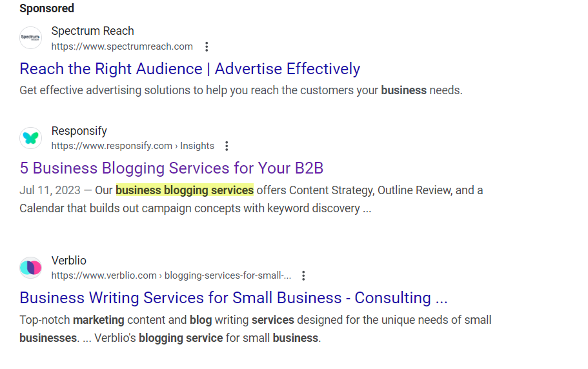Open 'Business Writing Services for Small Business' result
The width and height of the screenshot is (588, 369).
point(234,298)
